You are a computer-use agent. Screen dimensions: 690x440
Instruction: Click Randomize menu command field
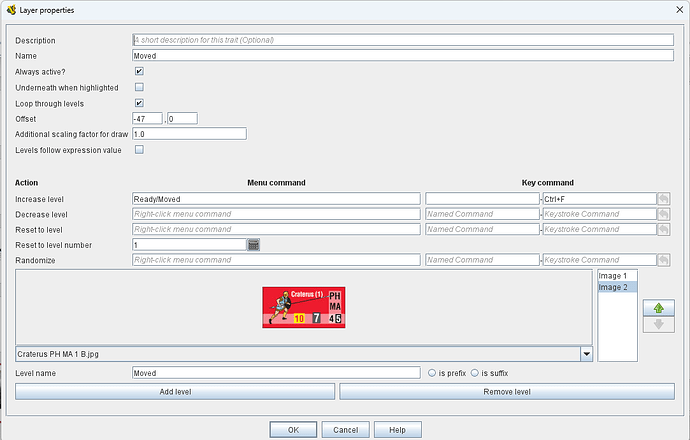276,260
